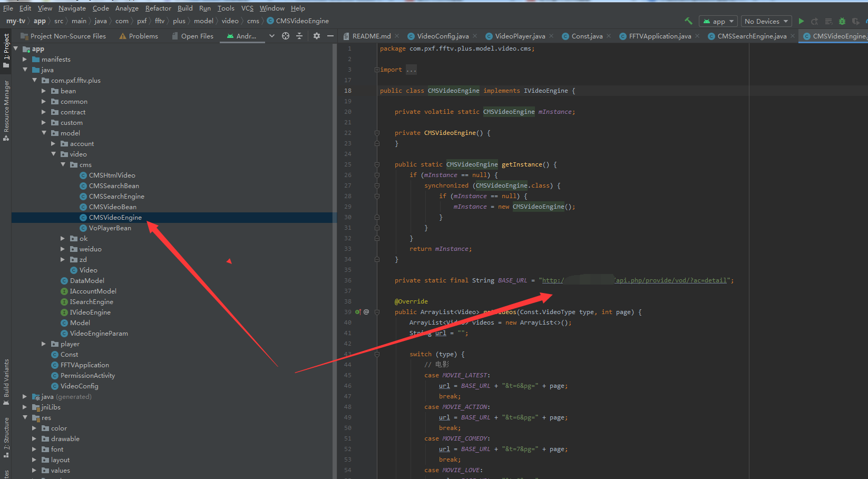The height and width of the screenshot is (479, 868).
Task: Expand the weiduo package
Action: pos(63,249)
